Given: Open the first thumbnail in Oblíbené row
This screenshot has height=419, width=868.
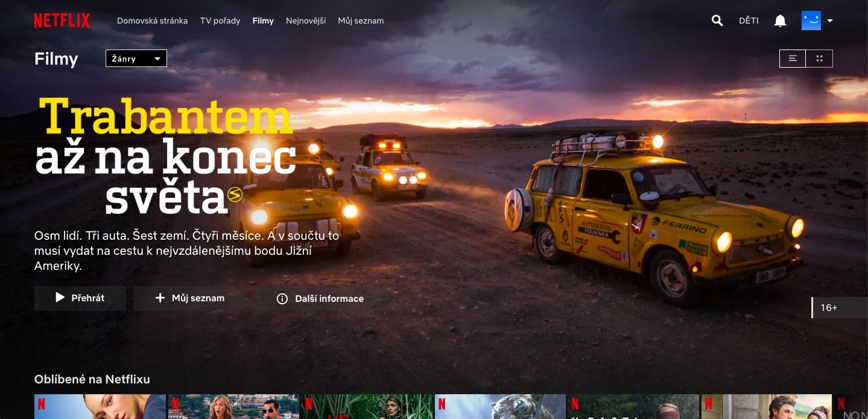Looking at the screenshot, I should pyautogui.click(x=100, y=407).
